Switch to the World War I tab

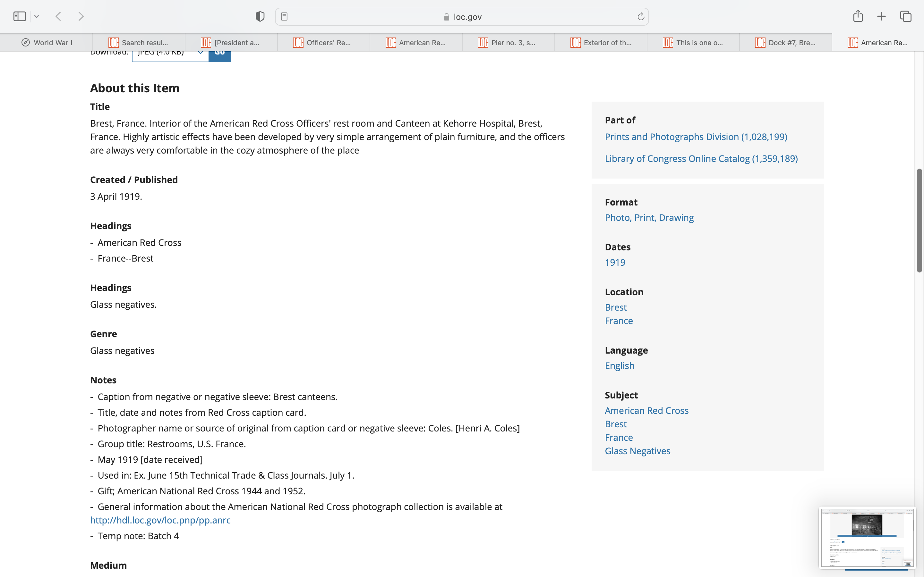point(47,43)
